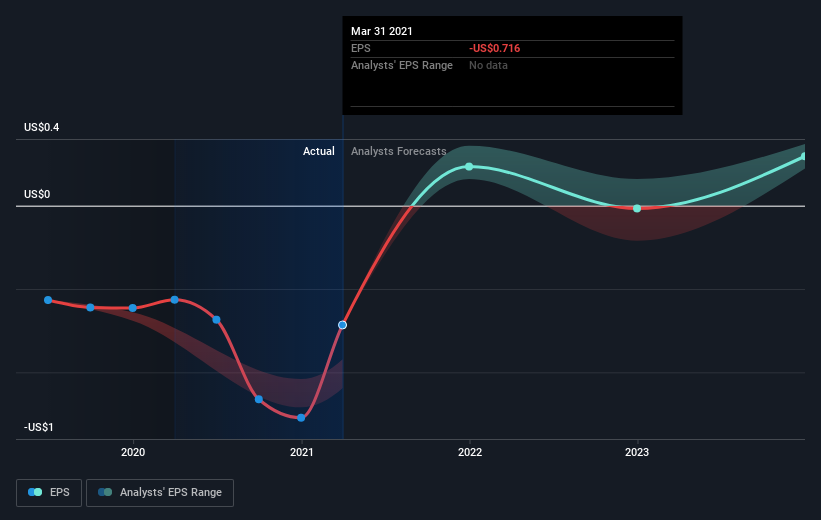Viewport: 821px width, 520px height.
Task: Click the Actual region label
Action: coord(318,151)
